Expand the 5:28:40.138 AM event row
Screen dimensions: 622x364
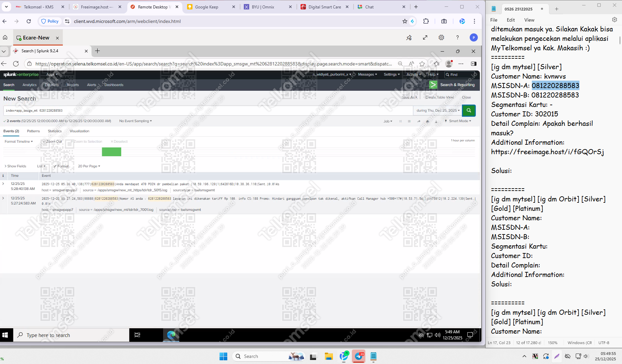click(3, 184)
